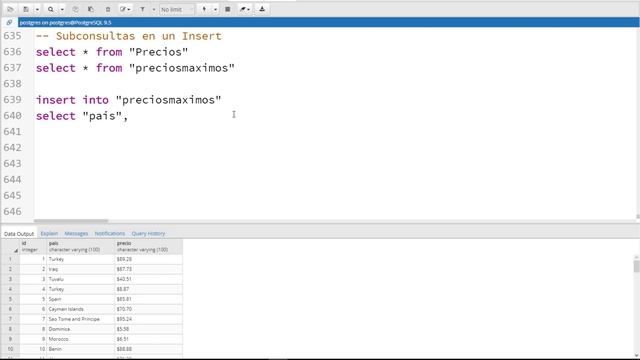Click the postgres connection title bar
Screen dimensions: 640x360
tap(329, 22)
